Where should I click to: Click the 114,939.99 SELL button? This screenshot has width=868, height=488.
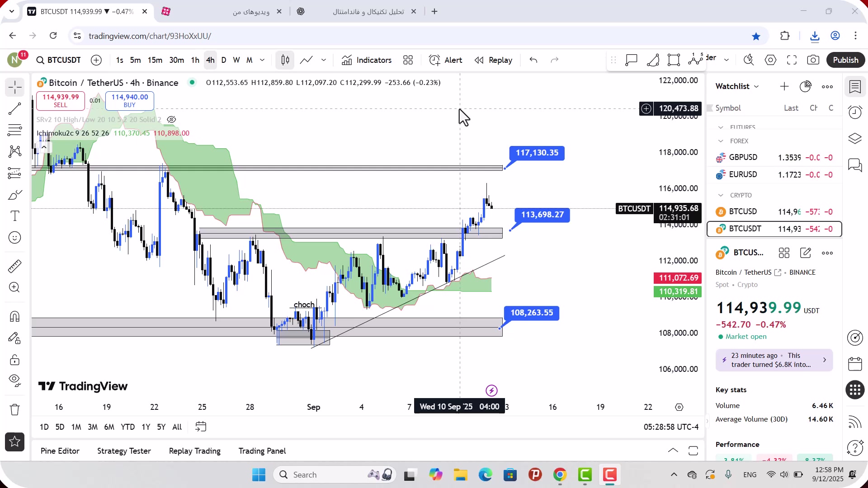click(61, 101)
